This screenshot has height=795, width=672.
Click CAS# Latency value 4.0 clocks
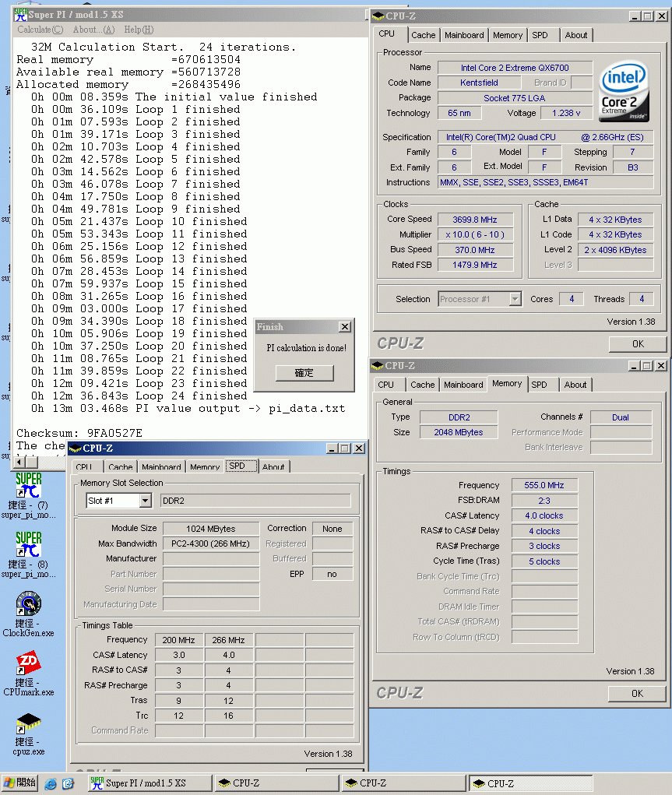click(544, 515)
